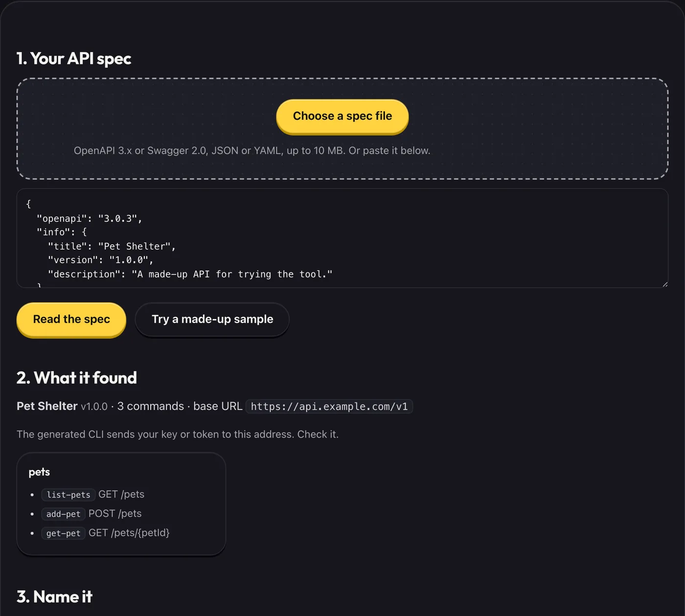
Task: Click the pets group heading
Action: [x=39, y=472]
